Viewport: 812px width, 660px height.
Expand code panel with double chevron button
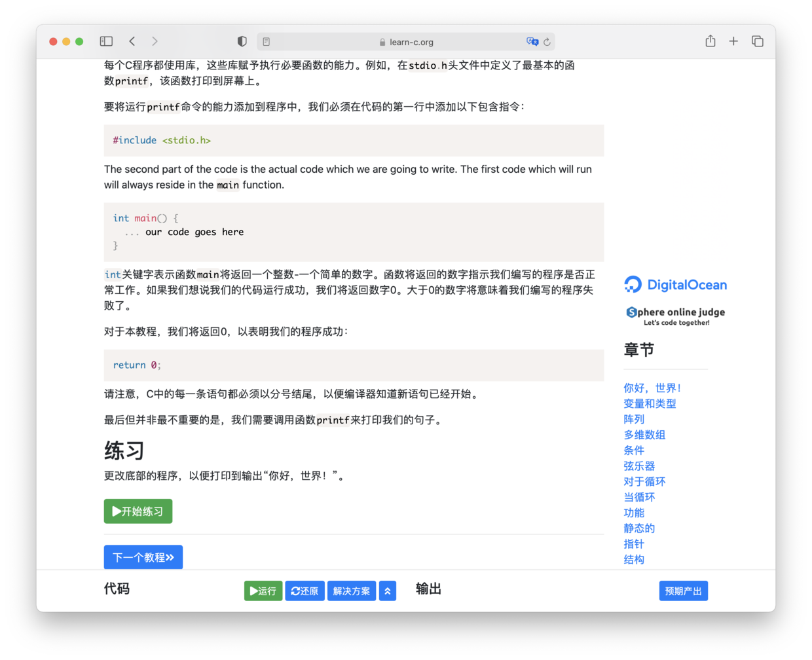tap(388, 591)
